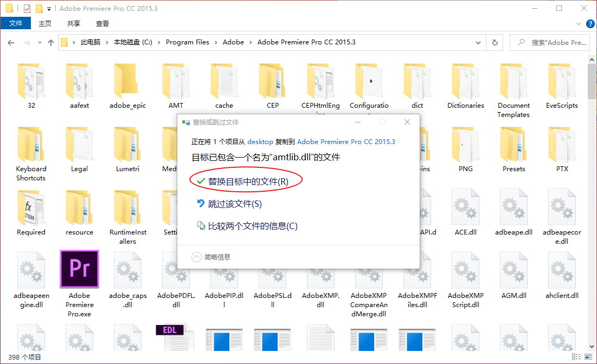Click the desktop source link in dialog
Screen dimensions: 597x364
point(260,142)
